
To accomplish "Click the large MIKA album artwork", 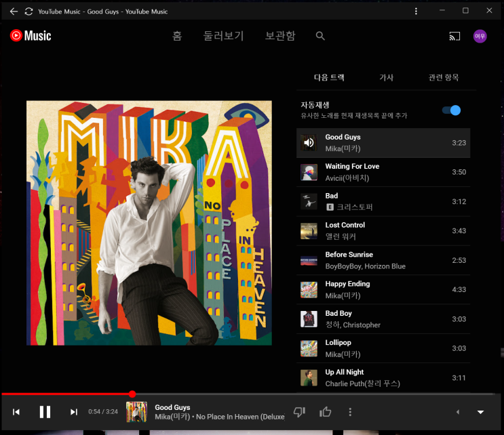I will pos(149,223).
